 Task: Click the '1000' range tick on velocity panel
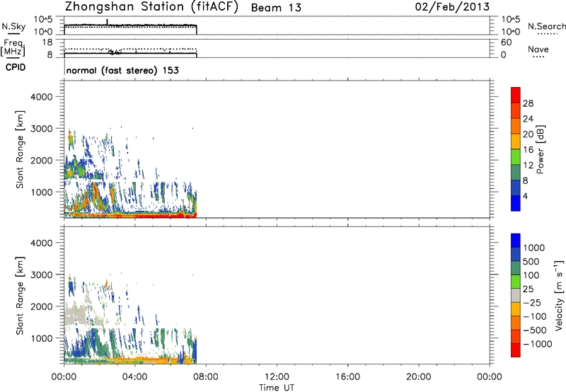[x=42, y=338]
